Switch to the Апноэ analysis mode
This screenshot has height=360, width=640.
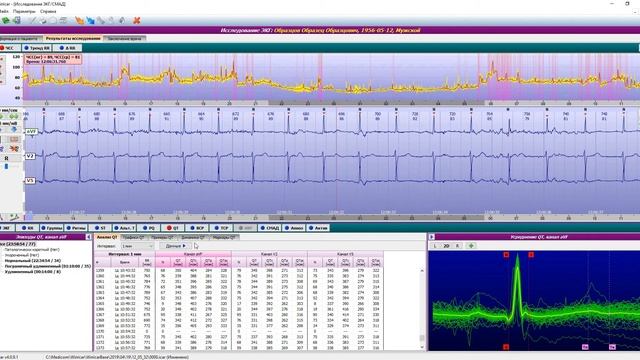[x=294, y=228]
